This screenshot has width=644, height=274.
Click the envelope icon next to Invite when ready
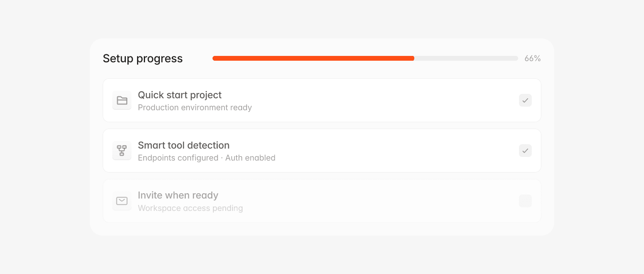(122, 201)
